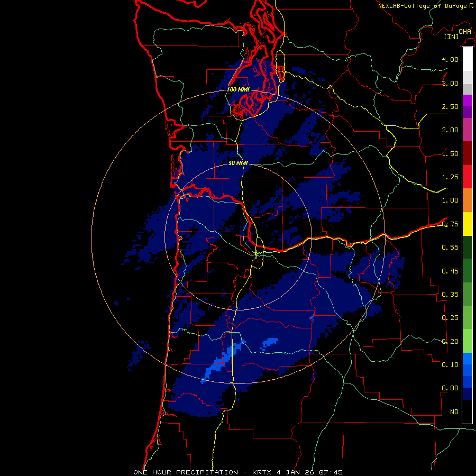Select the white swatch atop the legend
Image resolution: width=476 pixels, height=476 pixels.
tap(467, 59)
